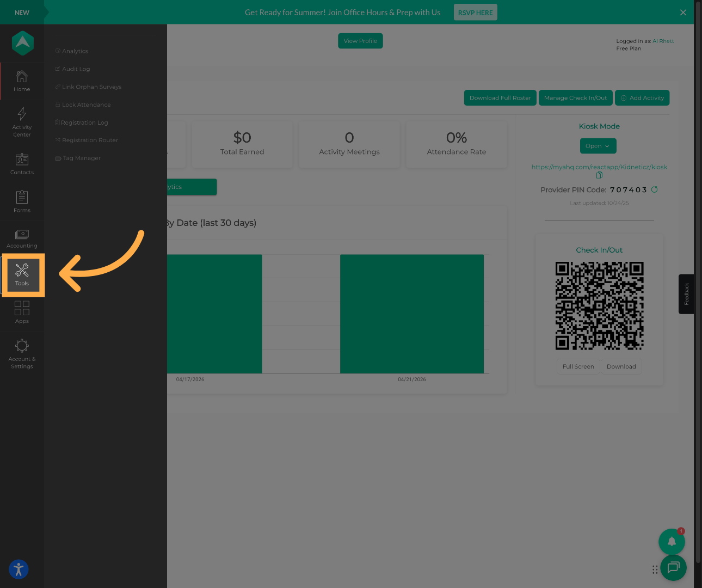Click the "NEW" banner label
The width and height of the screenshot is (702, 588).
[x=22, y=13]
